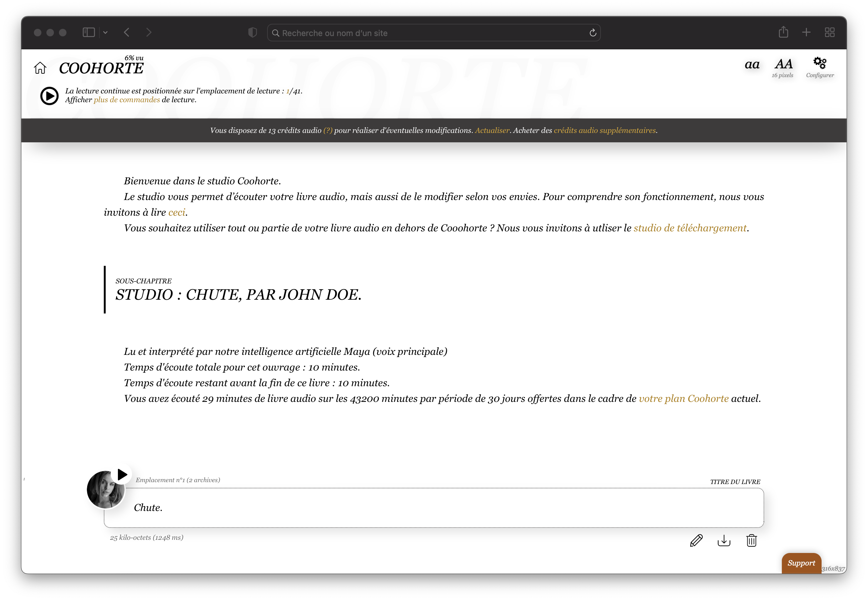Screen dimensions: 868x600
Task: Edit the 'Chute.' segment with the pencil icon
Action: click(x=696, y=541)
